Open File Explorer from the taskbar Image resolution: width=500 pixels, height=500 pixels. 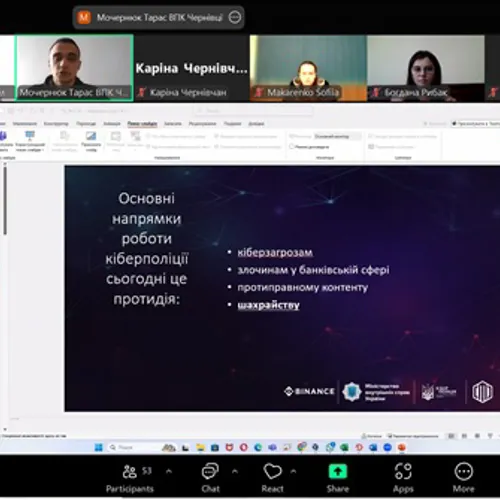click(200, 447)
